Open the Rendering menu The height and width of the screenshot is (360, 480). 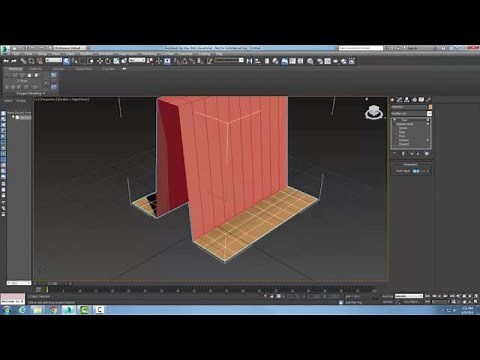tap(149, 54)
